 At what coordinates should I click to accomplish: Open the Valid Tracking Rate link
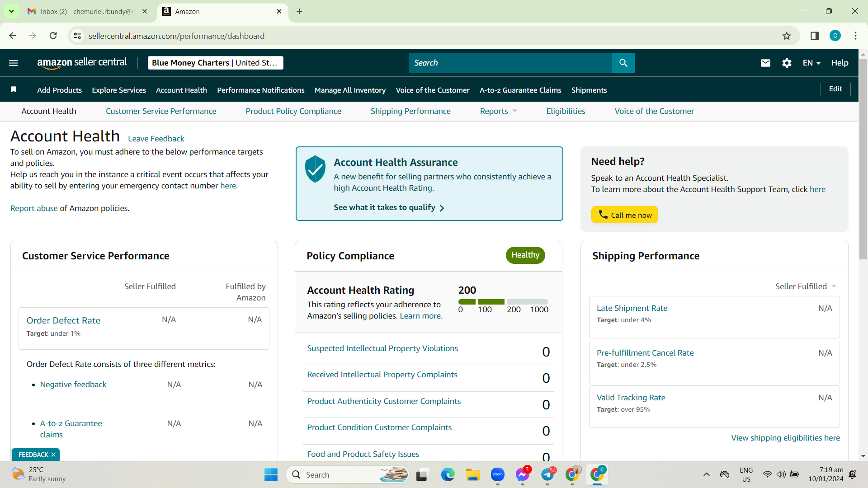631,398
